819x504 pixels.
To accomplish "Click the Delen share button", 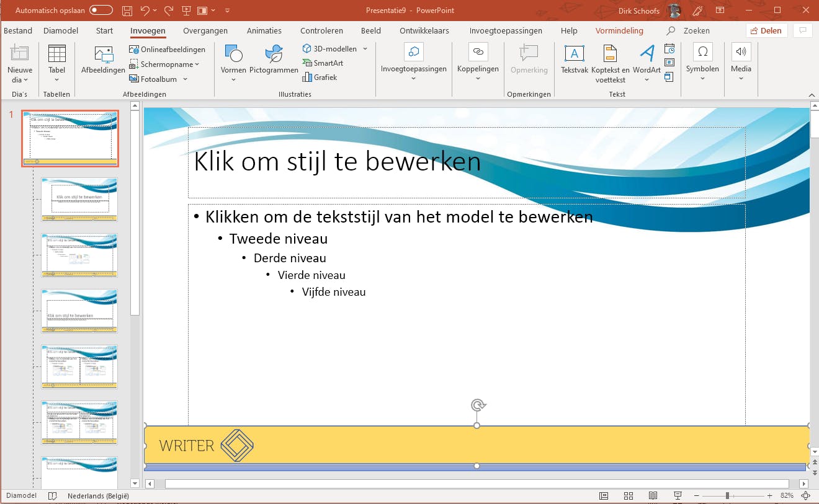I will coord(767,30).
